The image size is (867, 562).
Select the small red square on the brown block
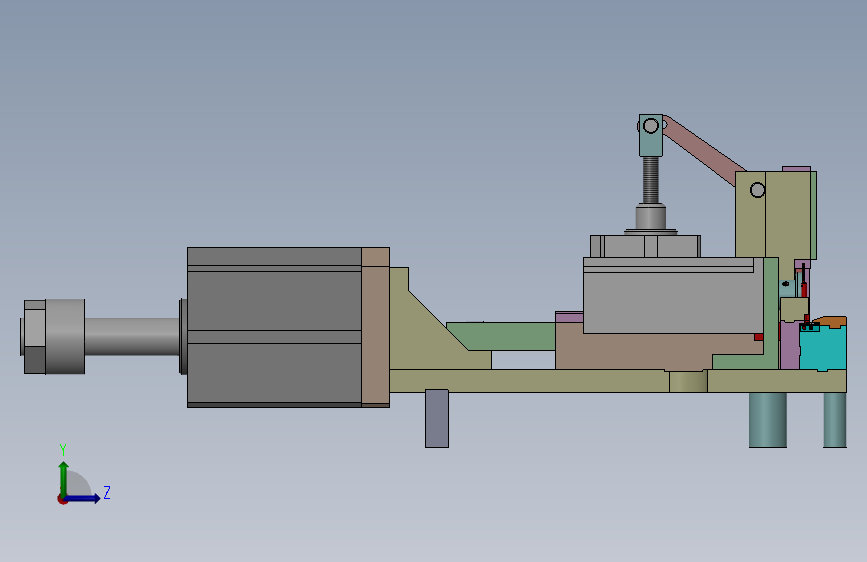[x=759, y=337]
